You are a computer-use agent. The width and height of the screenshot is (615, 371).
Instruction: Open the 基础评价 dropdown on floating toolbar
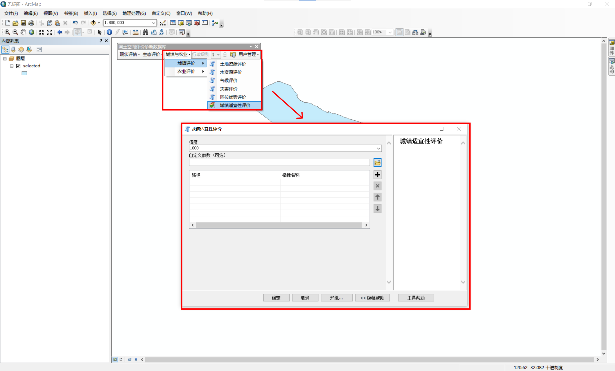click(x=130, y=54)
